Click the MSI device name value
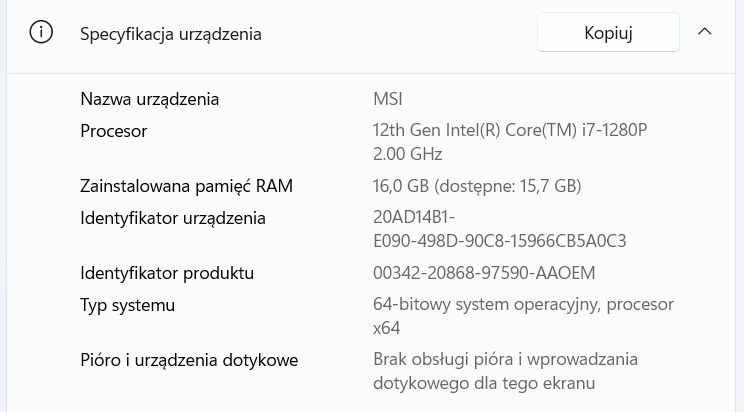This screenshot has height=412, width=744. coord(388,99)
